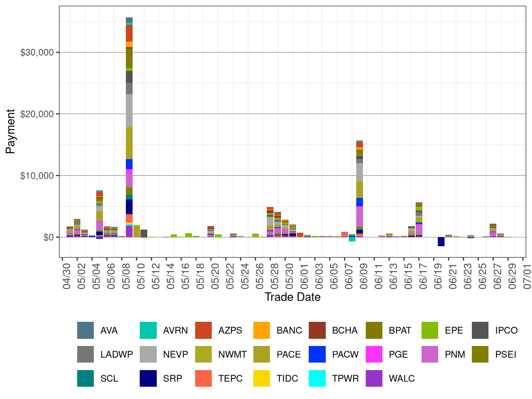
Task: Click the AVA legend color swatch
Action: (x=85, y=331)
